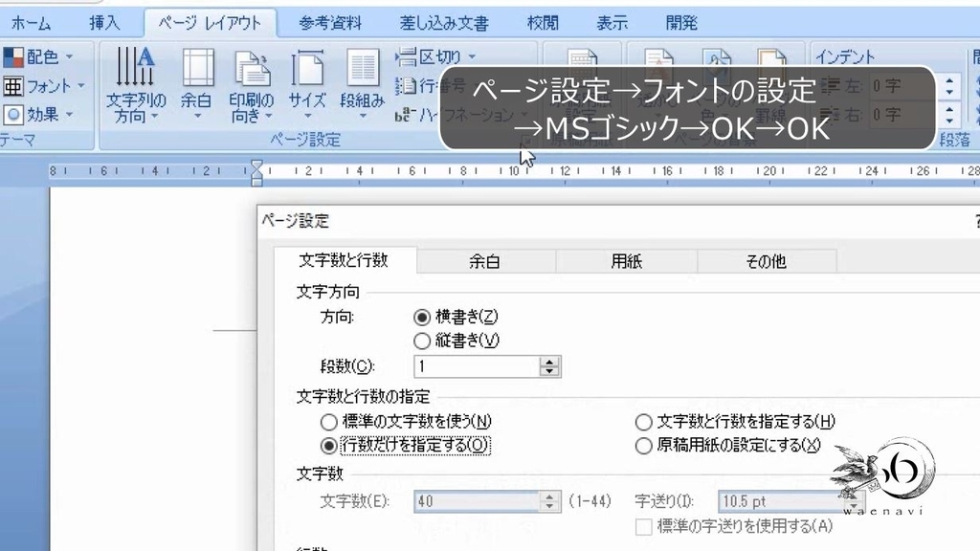Image resolution: width=980 pixels, height=551 pixels.
Task: Open the 余白 dropdown arrow
Action: click(197, 116)
